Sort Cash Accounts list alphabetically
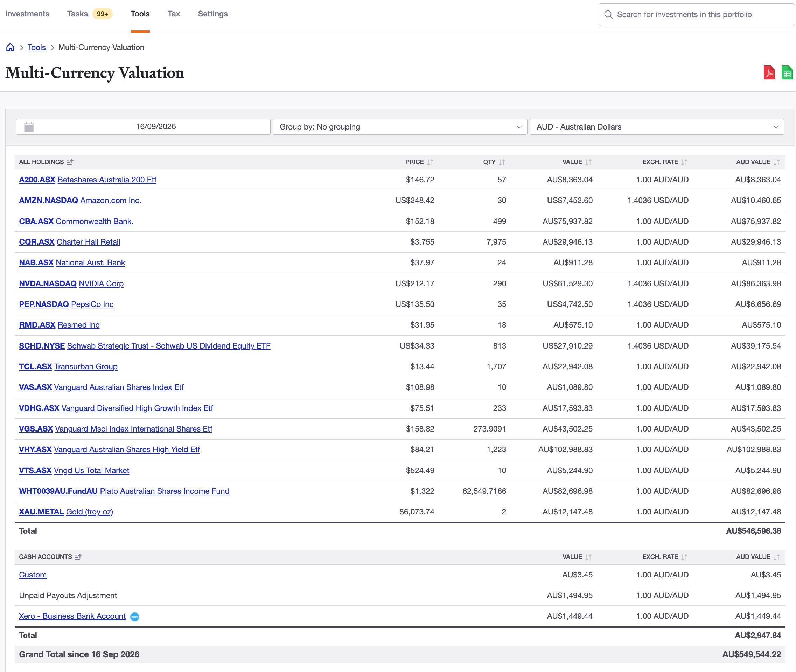The height and width of the screenshot is (672, 796). coord(78,557)
